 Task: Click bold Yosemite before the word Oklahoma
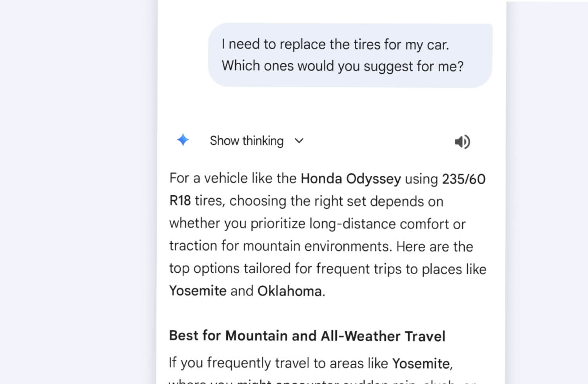click(x=198, y=291)
